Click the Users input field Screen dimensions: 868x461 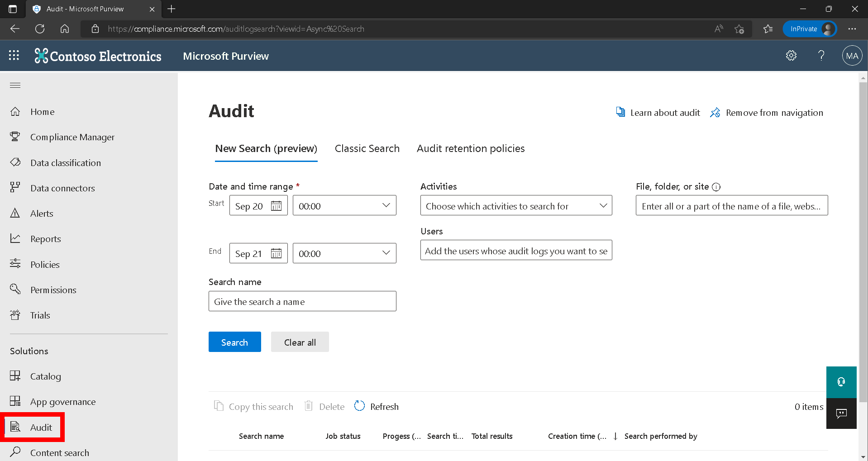tap(516, 250)
